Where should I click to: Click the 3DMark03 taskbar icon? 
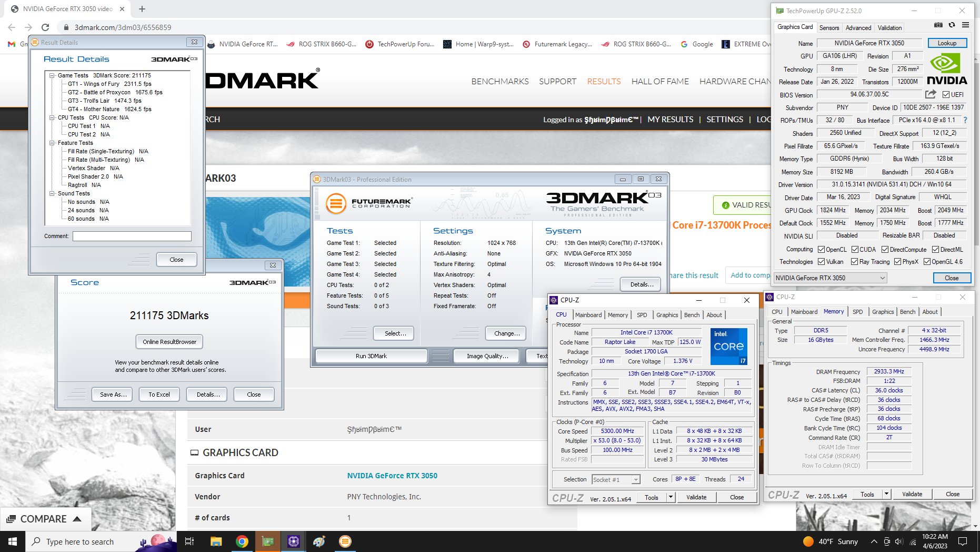click(x=345, y=541)
